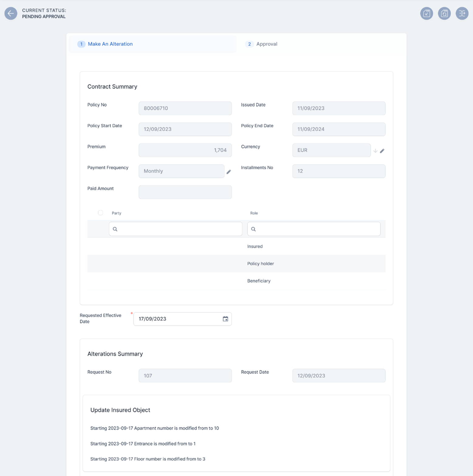Click the pencil icon next to Currency
The height and width of the screenshot is (476, 473).
point(382,151)
